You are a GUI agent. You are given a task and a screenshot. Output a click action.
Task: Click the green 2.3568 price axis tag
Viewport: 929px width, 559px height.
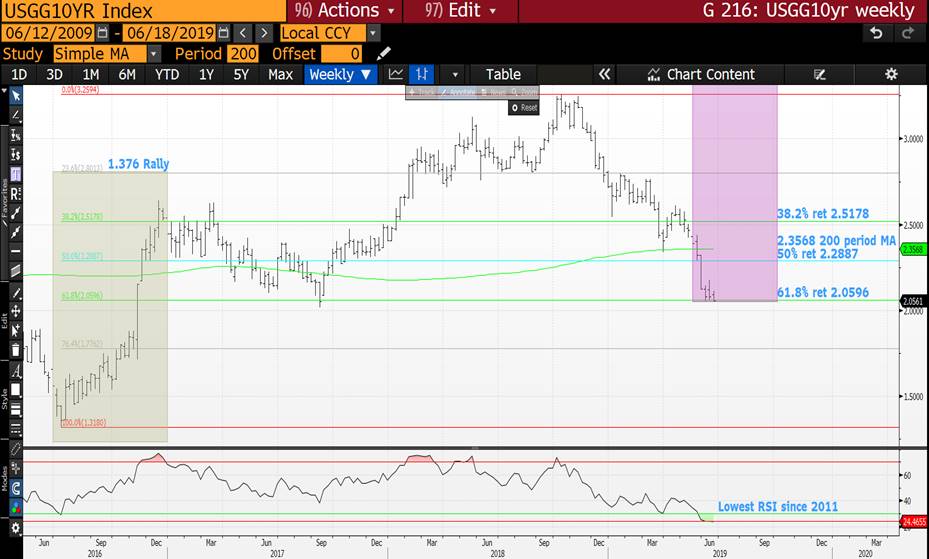click(912, 250)
